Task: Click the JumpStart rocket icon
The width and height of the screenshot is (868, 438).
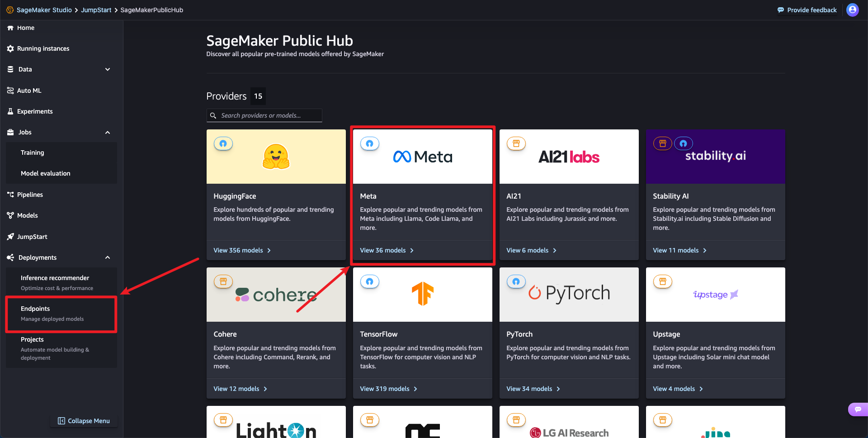Action: point(10,237)
